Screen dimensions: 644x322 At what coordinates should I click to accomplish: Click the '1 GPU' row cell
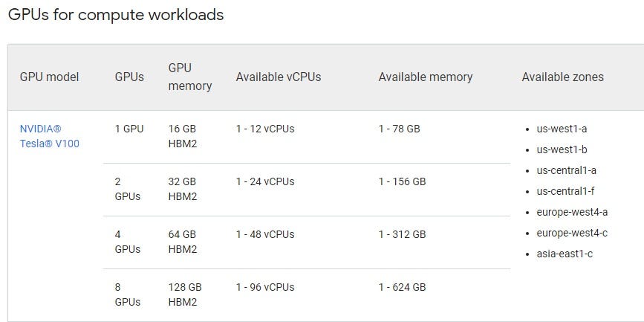(129, 129)
